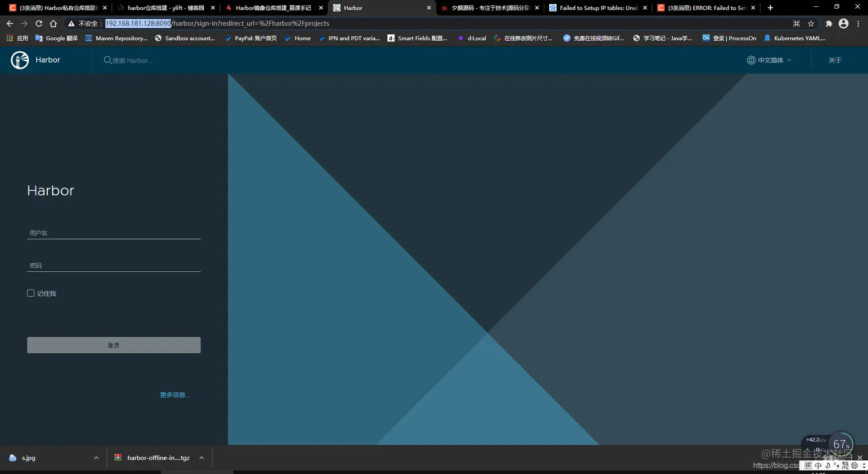The image size is (868, 474).
Task: Open PayPal 账户首页 bookmark
Action: tap(250, 38)
